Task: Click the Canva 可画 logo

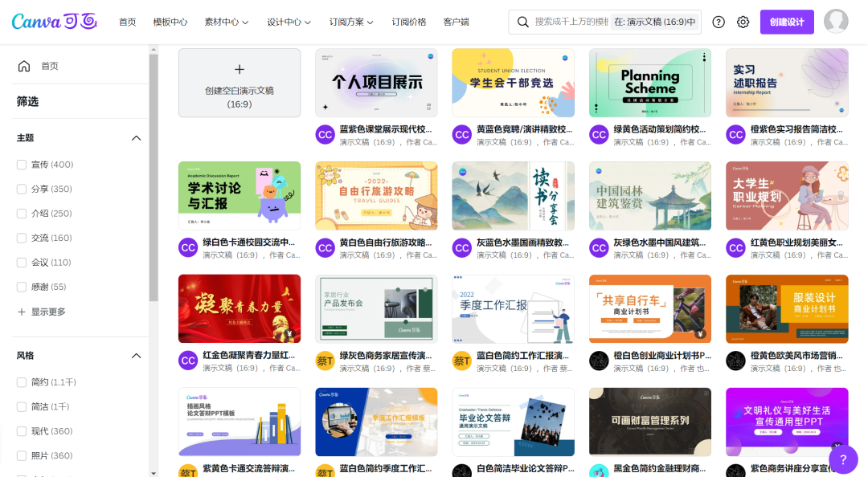Action: coord(55,22)
